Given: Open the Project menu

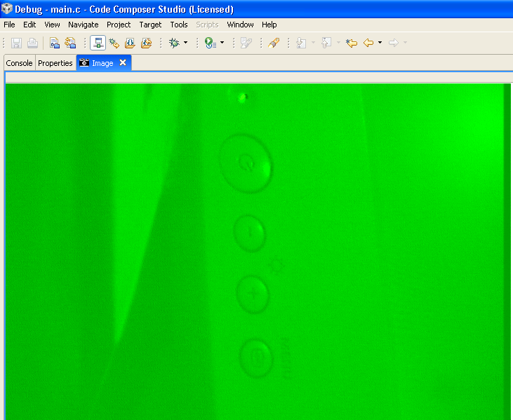Looking at the screenshot, I should (x=119, y=25).
